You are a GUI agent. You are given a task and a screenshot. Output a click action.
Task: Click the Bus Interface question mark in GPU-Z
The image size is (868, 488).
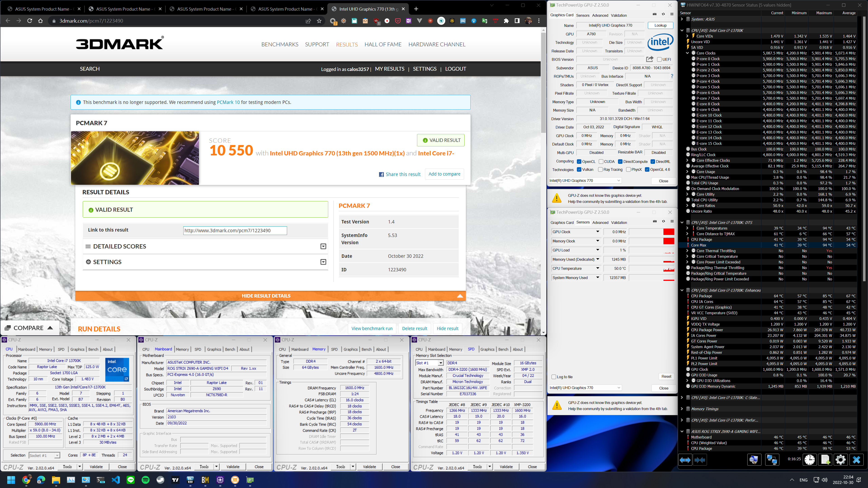[672, 76]
